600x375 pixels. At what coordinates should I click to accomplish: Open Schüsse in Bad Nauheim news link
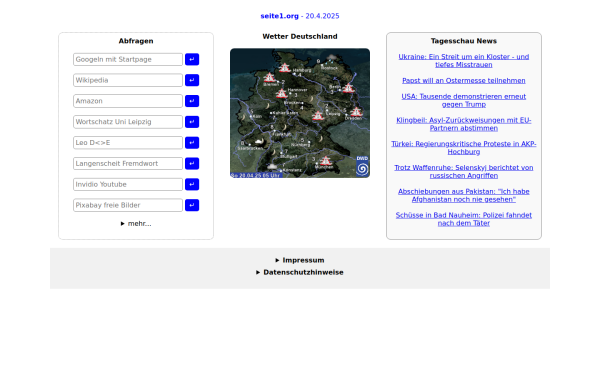tap(464, 219)
